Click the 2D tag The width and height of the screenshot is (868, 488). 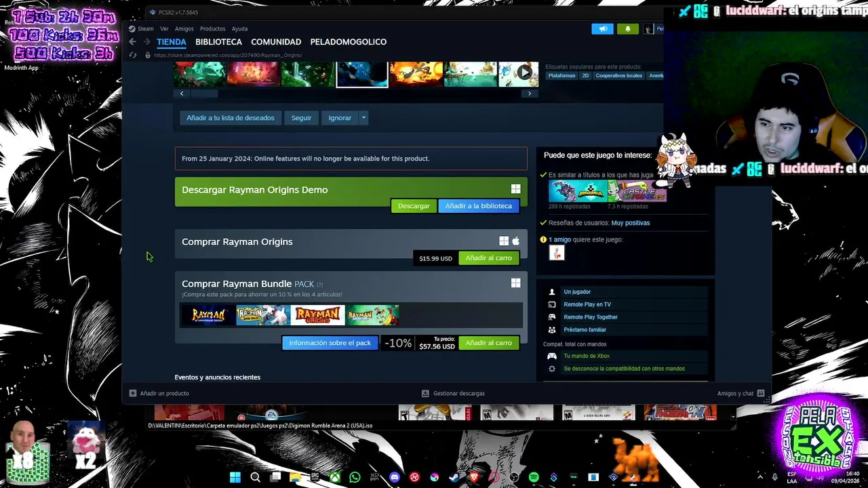coord(585,76)
